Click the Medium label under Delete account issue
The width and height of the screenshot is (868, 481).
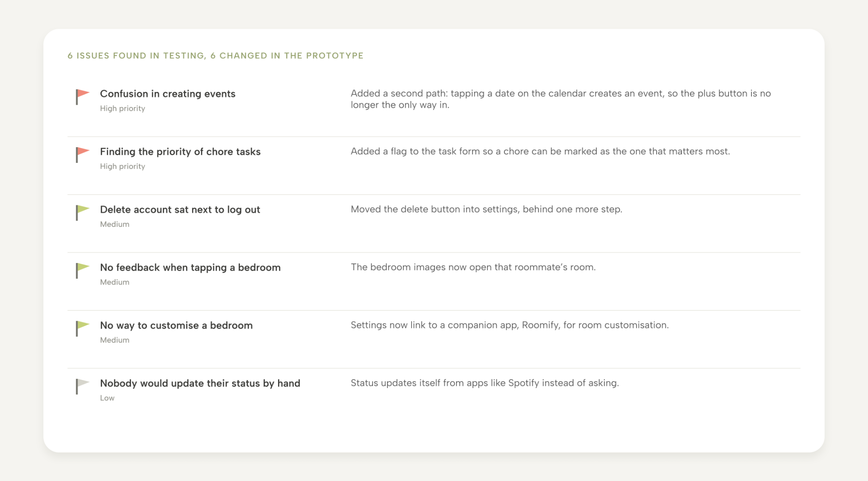[x=114, y=224]
